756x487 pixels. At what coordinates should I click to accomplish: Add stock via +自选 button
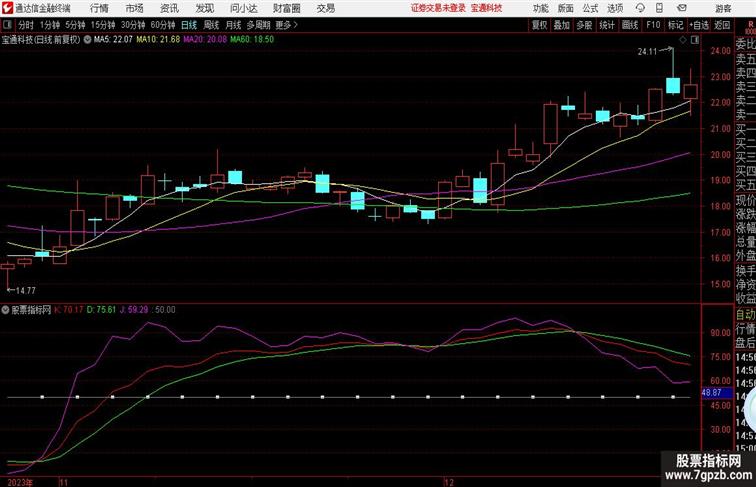699,25
